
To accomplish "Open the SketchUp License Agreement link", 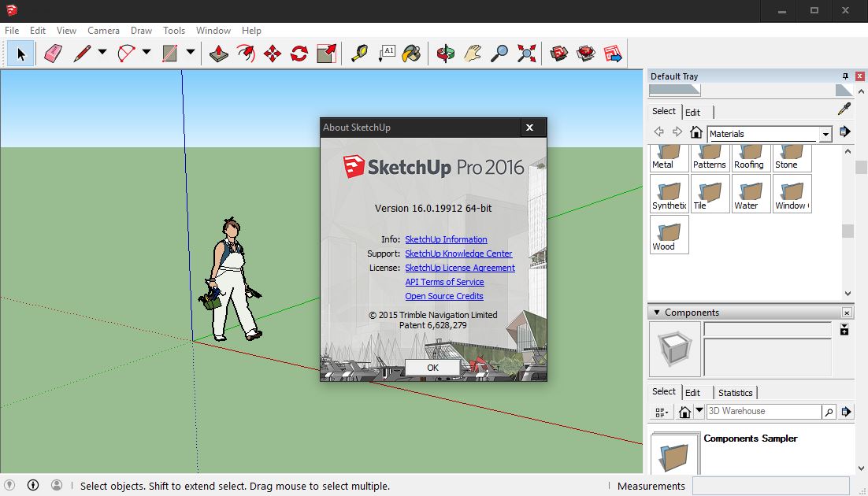I will 460,268.
